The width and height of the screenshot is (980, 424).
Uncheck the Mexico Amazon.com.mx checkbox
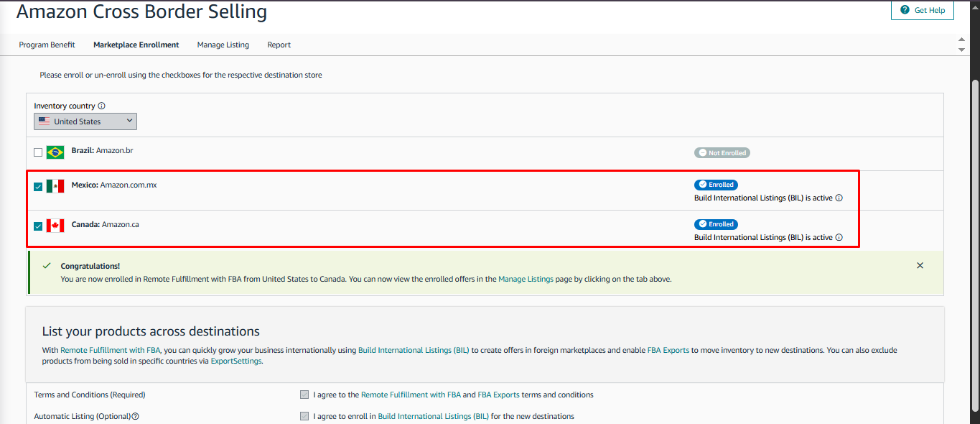pyautogui.click(x=38, y=187)
